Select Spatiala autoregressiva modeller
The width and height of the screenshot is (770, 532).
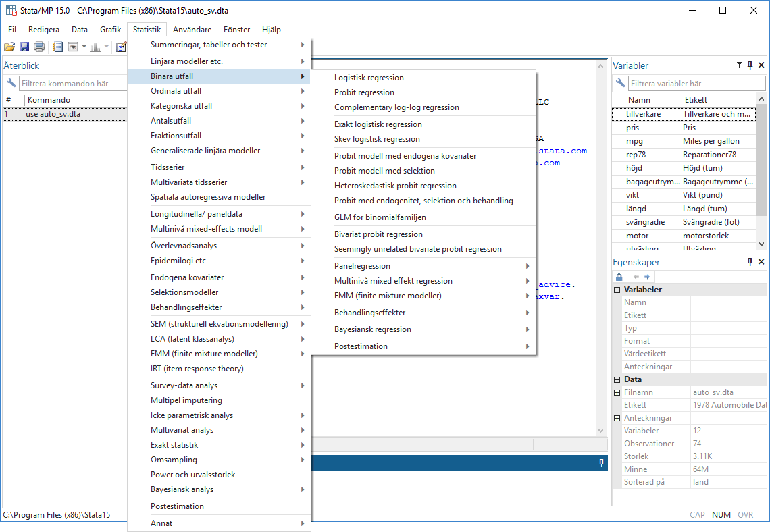[219, 197]
